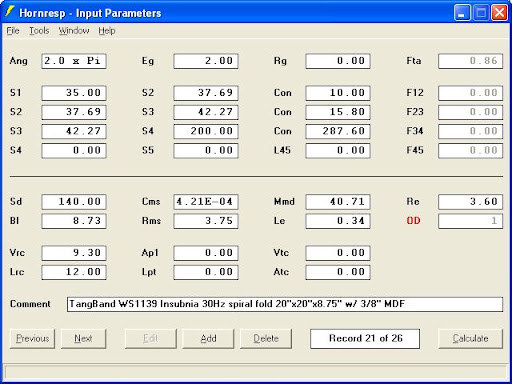Viewport: 512px width, 384px height.
Task: Select the Mmd field with 40.71
Action: pos(338,202)
